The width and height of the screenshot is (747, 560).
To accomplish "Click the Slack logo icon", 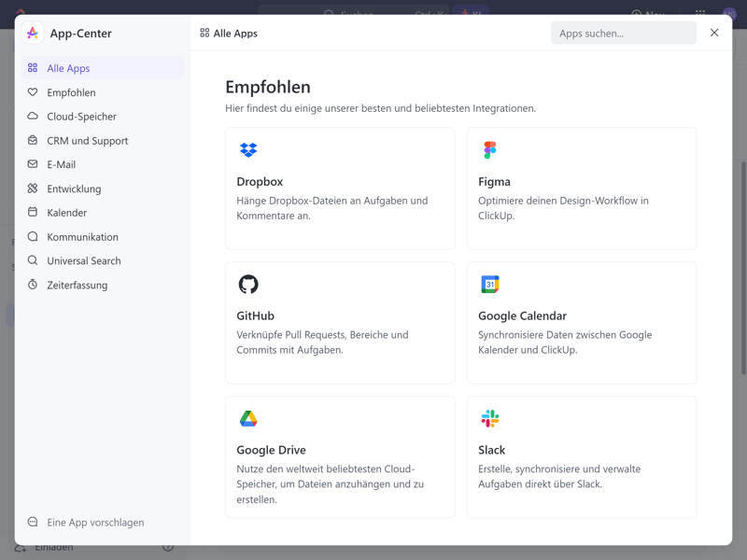I will tap(490, 419).
